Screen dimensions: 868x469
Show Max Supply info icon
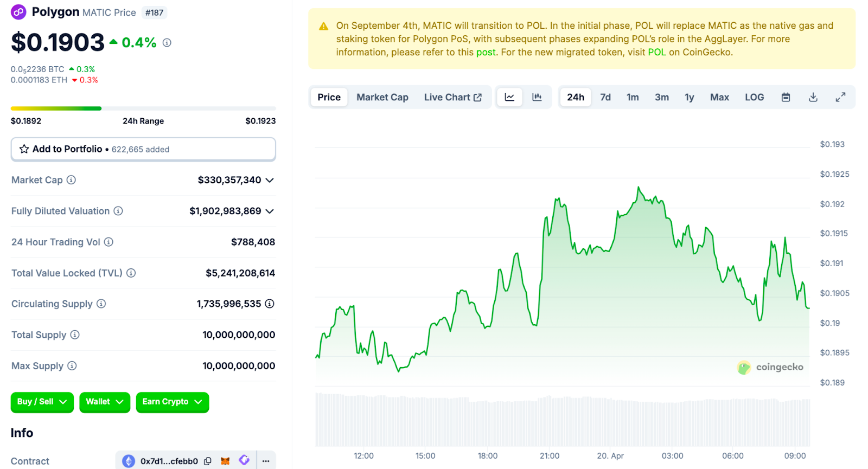(x=72, y=365)
